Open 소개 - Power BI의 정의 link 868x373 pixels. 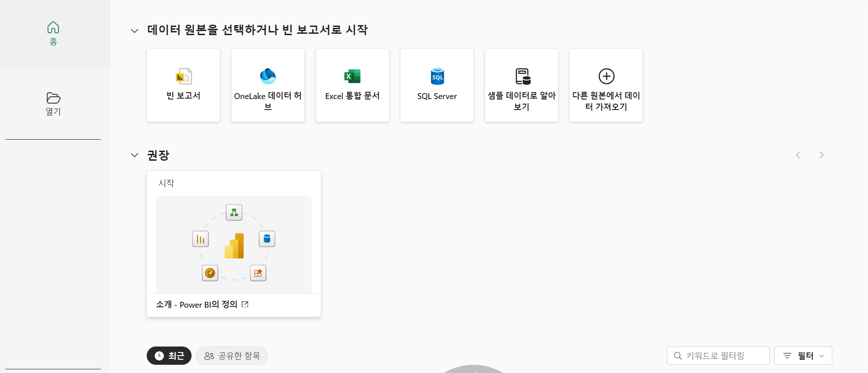[x=197, y=305]
